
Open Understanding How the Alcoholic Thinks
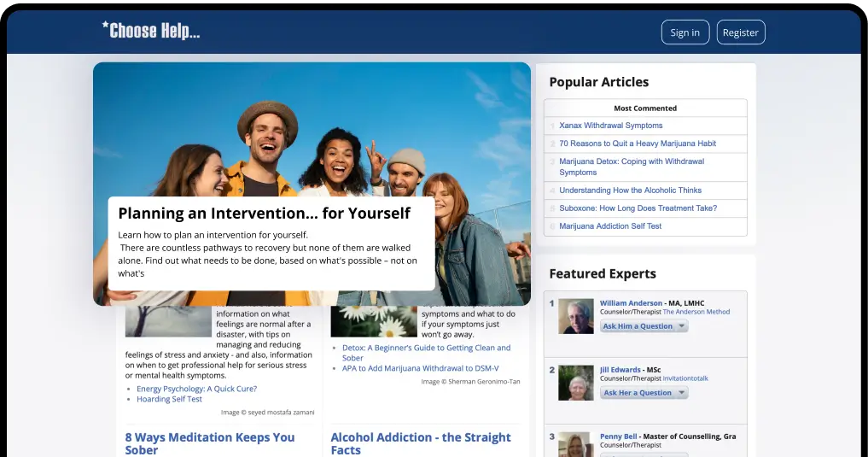[630, 190]
